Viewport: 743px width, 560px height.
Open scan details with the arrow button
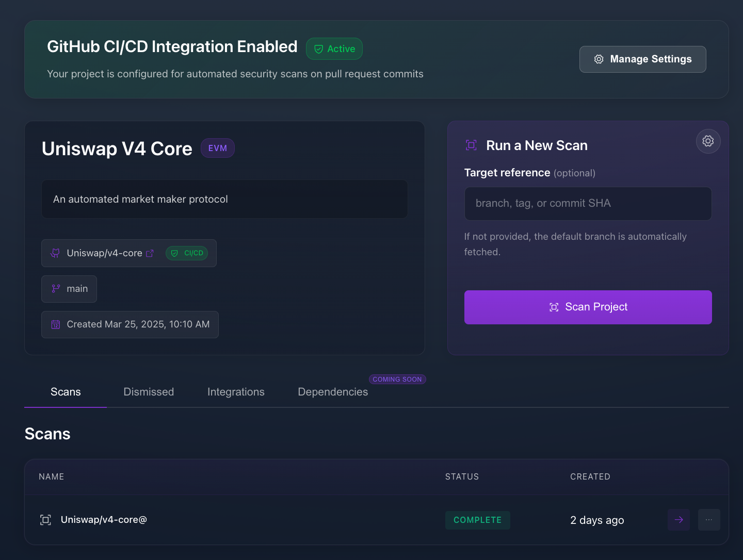tap(679, 520)
